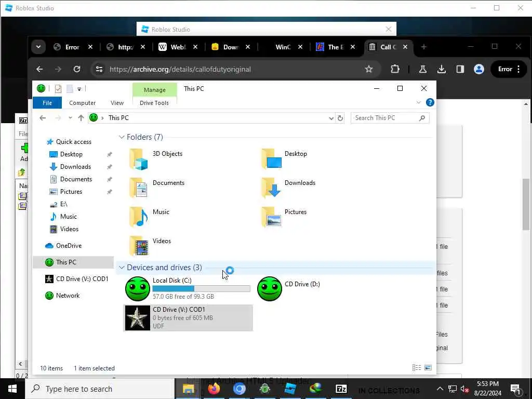Switch to the Computer ribbon tab

coord(83,103)
